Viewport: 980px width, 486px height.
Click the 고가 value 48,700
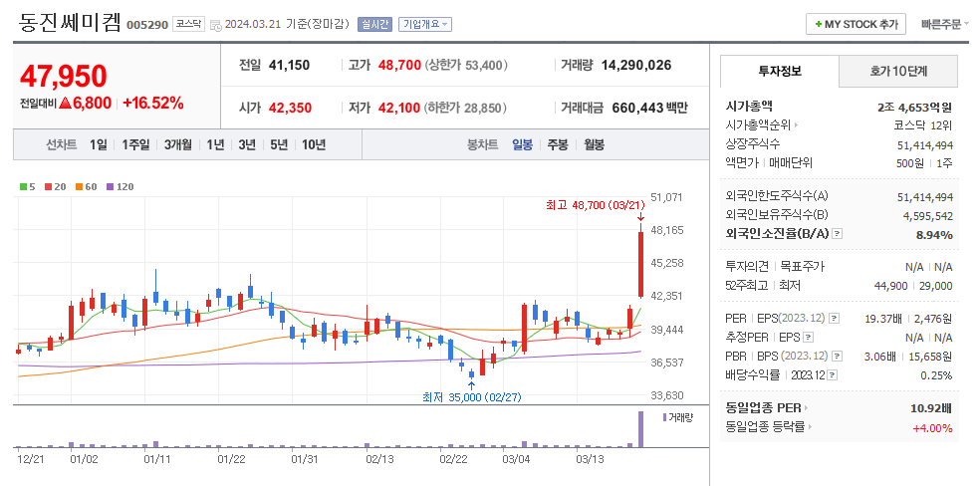399,65
